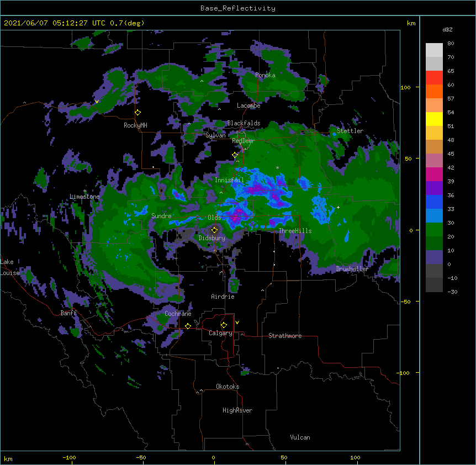Click the dBZ legend heading
476x465 pixels.
coord(447,30)
